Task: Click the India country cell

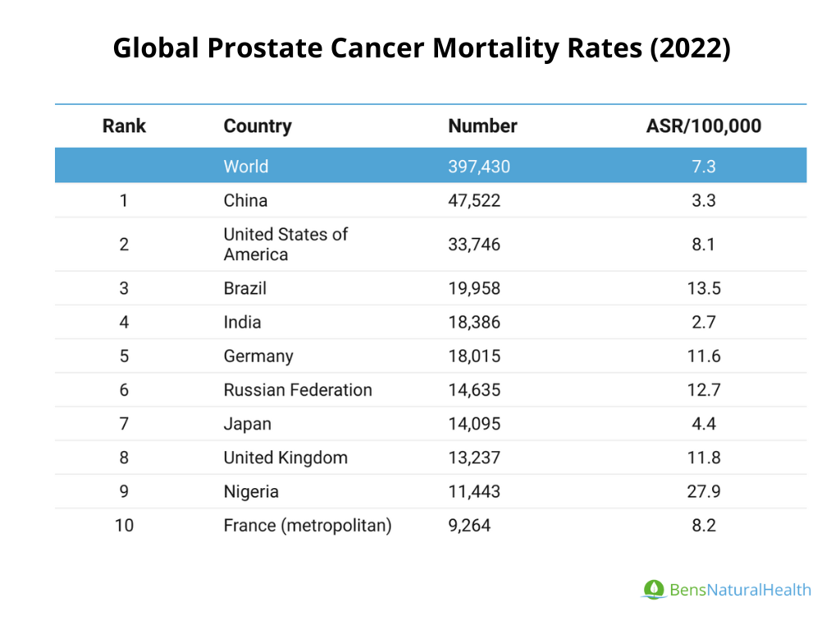Action: 242,322
